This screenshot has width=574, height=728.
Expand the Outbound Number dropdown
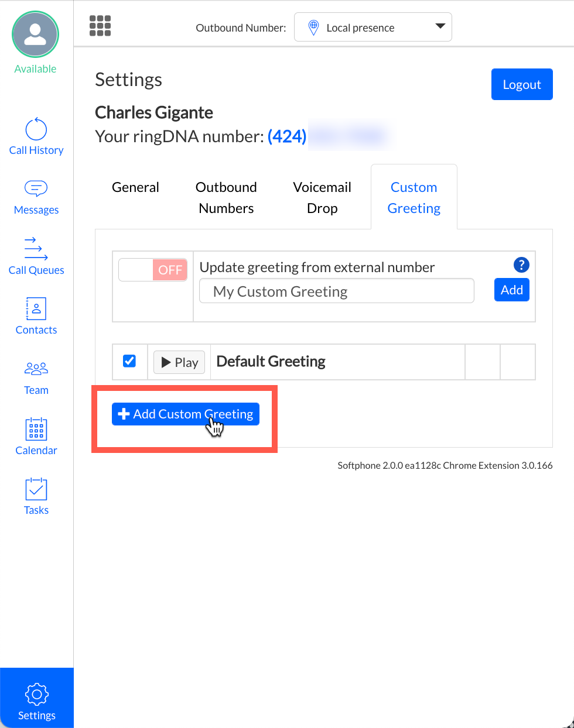pos(373,28)
